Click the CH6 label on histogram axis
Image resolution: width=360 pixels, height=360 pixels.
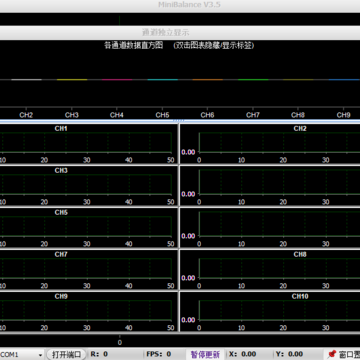click(207, 115)
